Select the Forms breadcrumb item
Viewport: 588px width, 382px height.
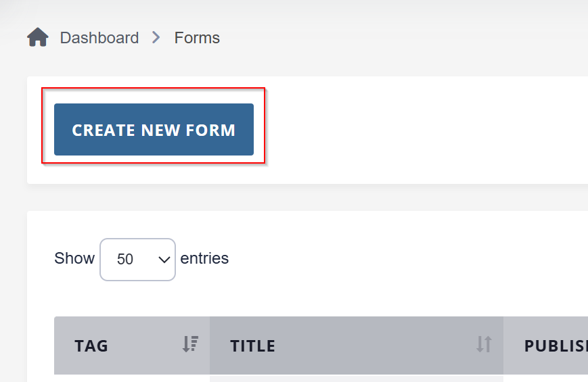[x=197, y=38]
